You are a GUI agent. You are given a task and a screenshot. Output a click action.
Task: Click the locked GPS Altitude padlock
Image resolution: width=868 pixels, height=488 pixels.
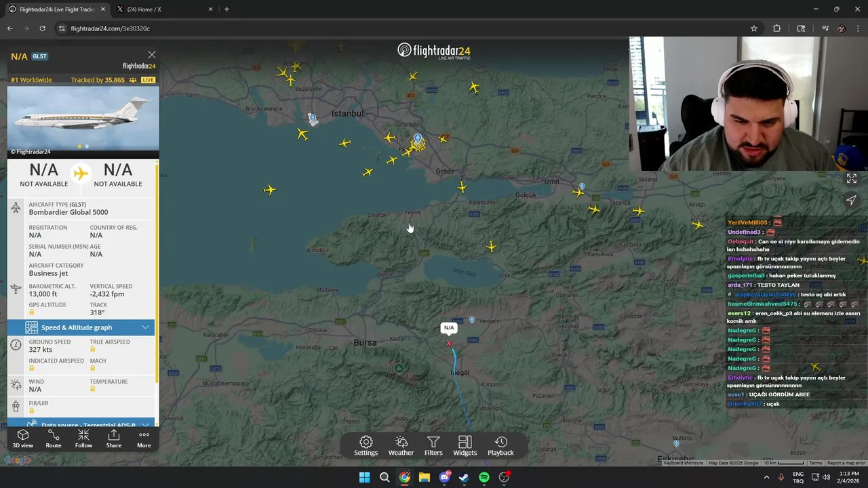tap(32, 312)
